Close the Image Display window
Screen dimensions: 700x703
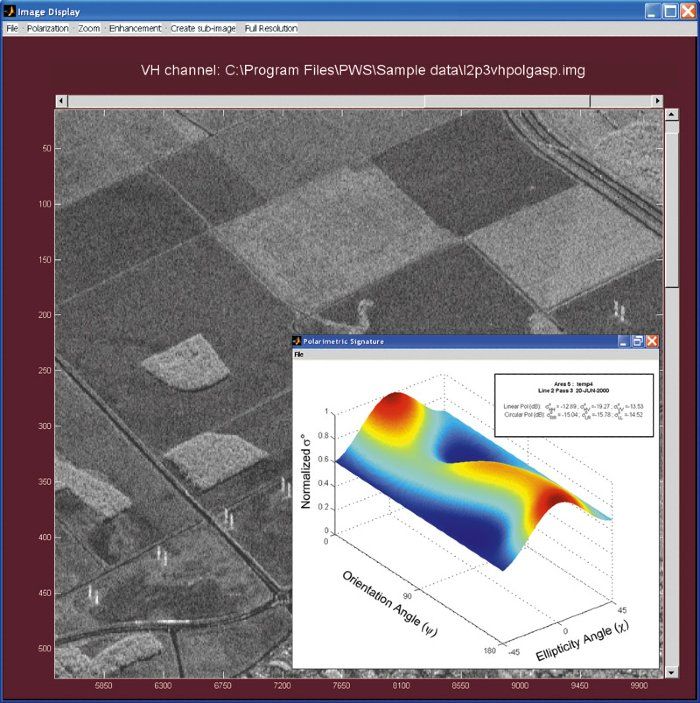pos(688,11)
